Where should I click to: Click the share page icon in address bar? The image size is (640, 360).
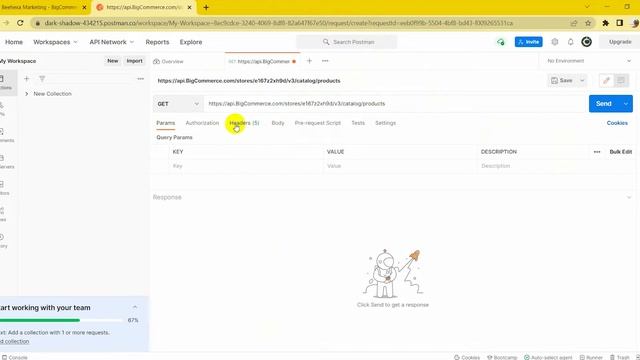coord(574,23)
